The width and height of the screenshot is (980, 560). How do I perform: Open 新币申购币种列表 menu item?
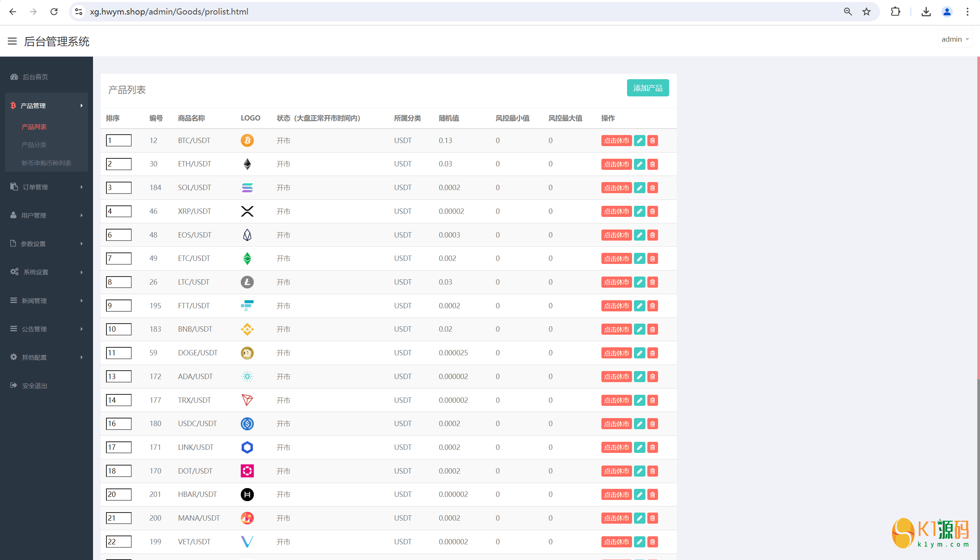pos(48,163)
